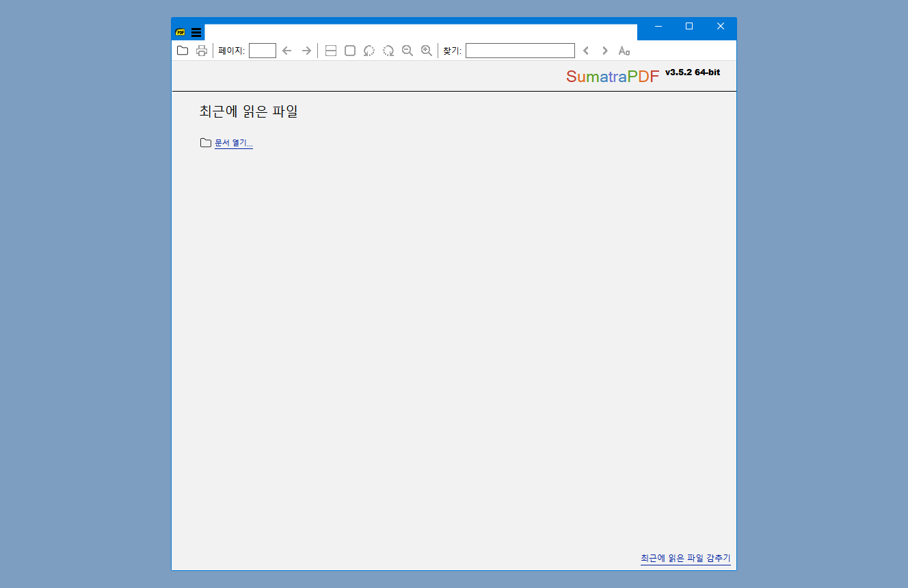Click 최근에 읽은 파일 감추기 link
Image resolution: width=908 pixels, height=588 pixels.
[x=686, y=559]
